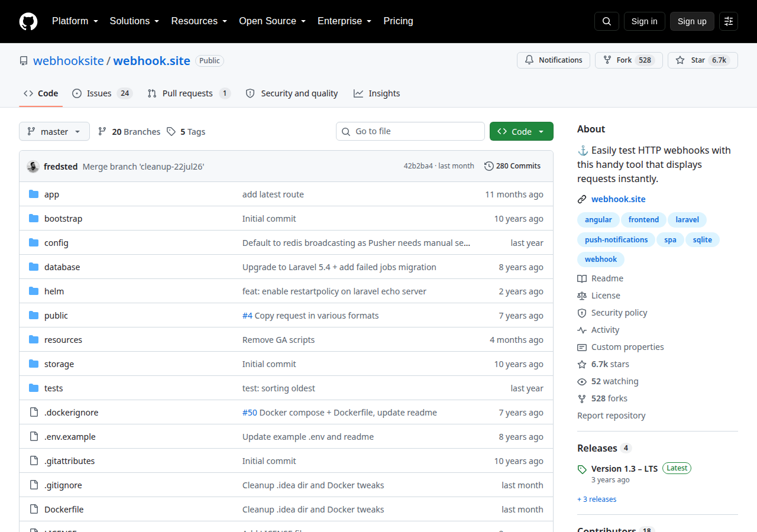Click the Readme book icon
Screen dimensions: 757x532
(582, 278)
